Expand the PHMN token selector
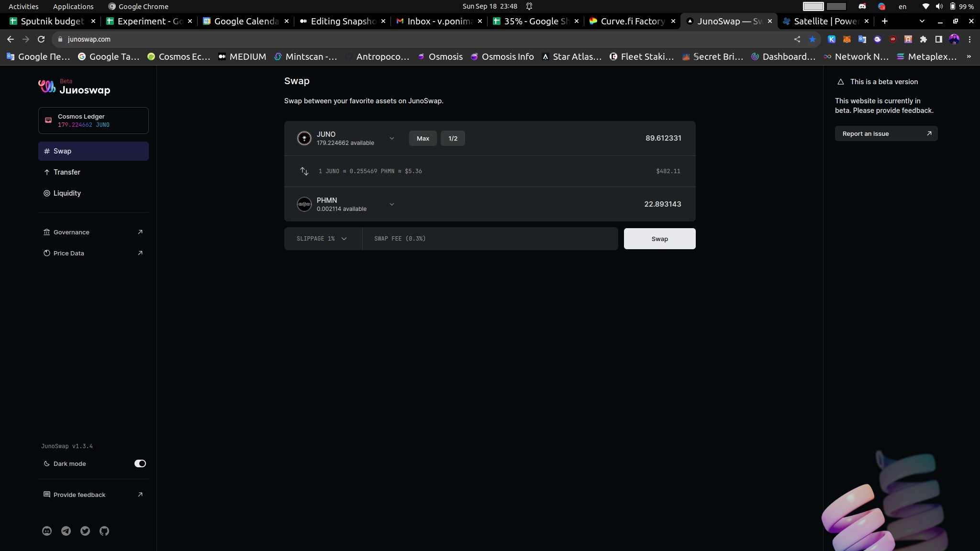 click(392, 204)
